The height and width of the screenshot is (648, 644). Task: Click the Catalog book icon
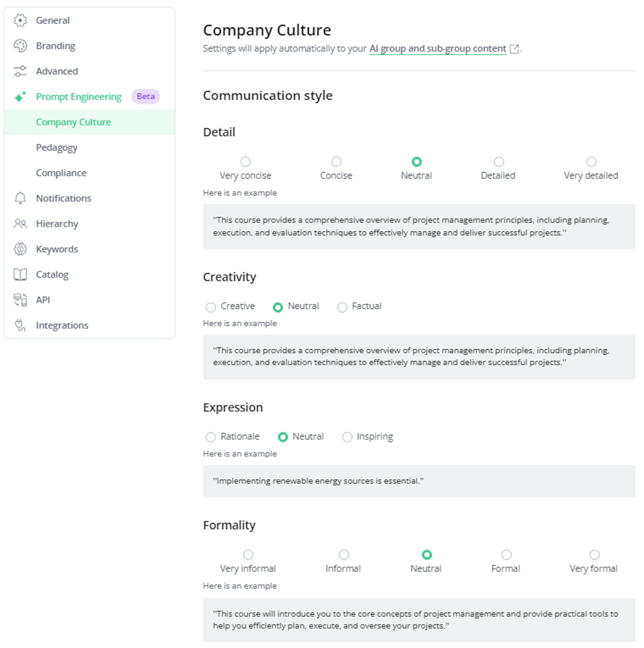pyautogui.click(x=20, y=274)
